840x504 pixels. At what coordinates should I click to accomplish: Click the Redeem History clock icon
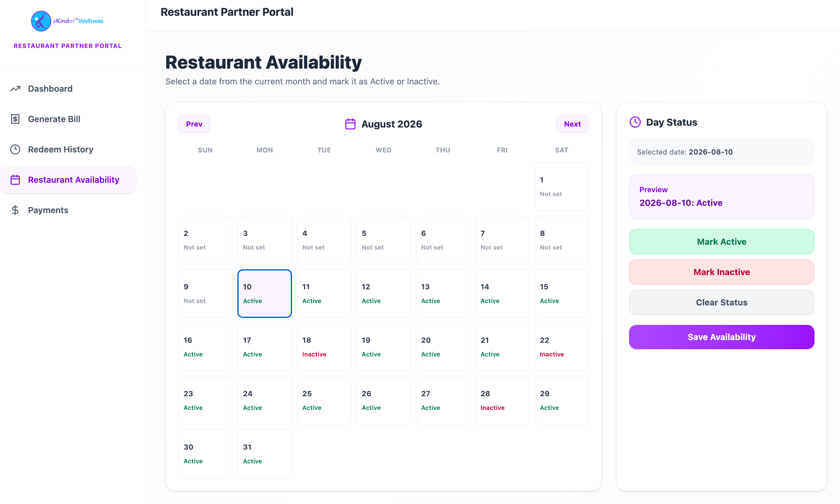click(15, 149)
